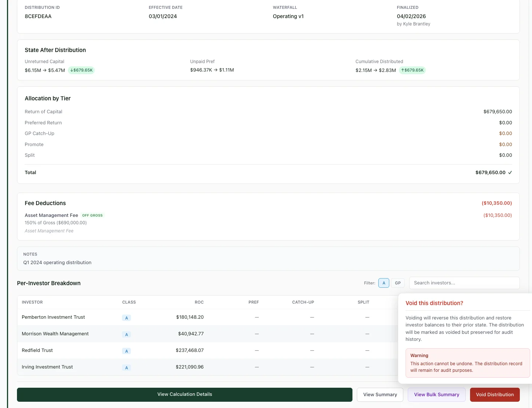Click the checkmark beside the Total amount
Screen dimensions: 532x408
click(510, 172)
